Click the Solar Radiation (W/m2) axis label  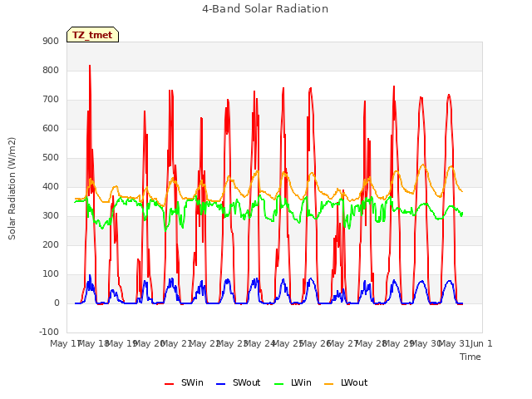click(12, 189)
